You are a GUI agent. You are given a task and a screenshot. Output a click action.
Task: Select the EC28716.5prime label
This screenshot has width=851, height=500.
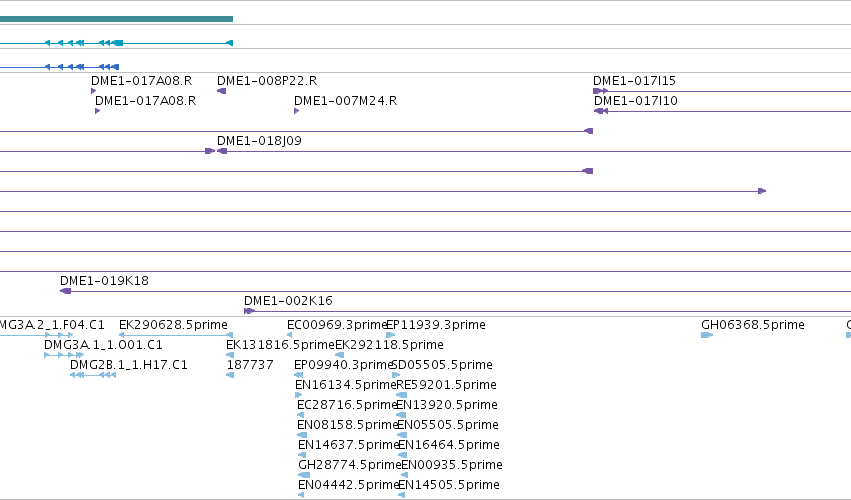[347, 406]
